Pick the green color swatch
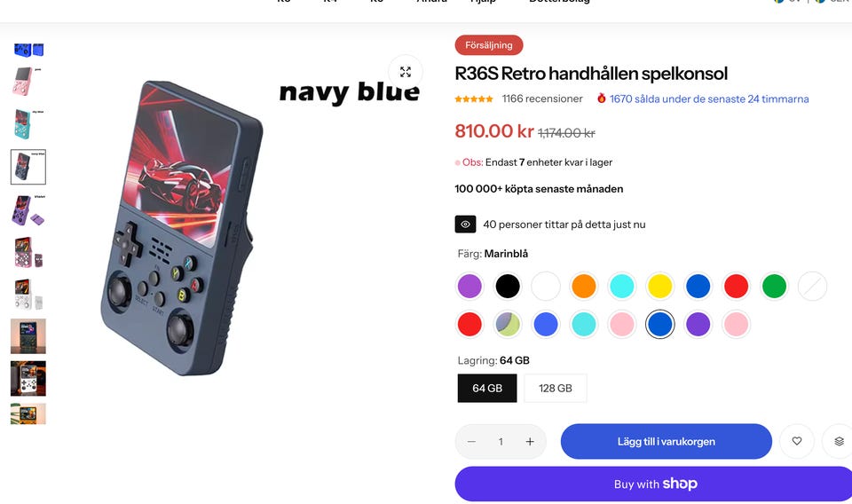The image size is (852, 504). click(x=774, y=287)
